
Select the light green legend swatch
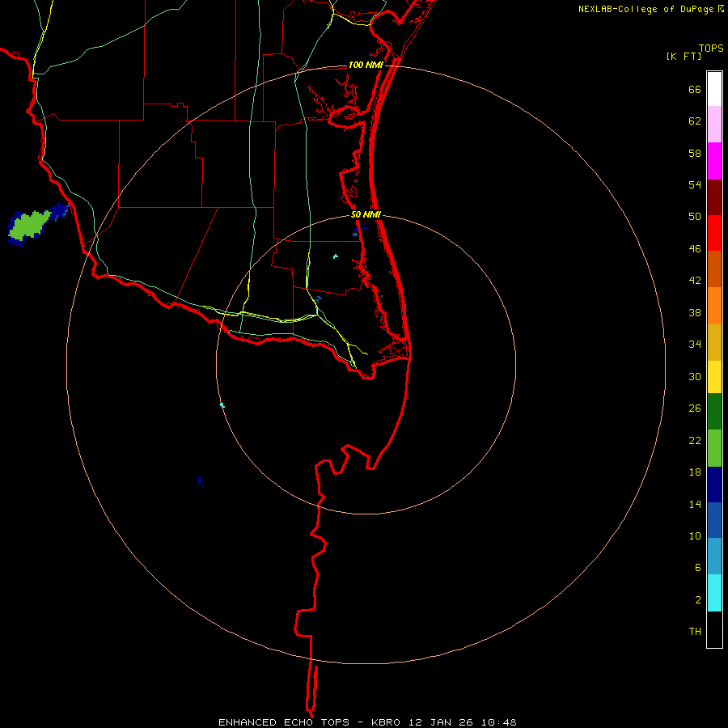[714, 448]
